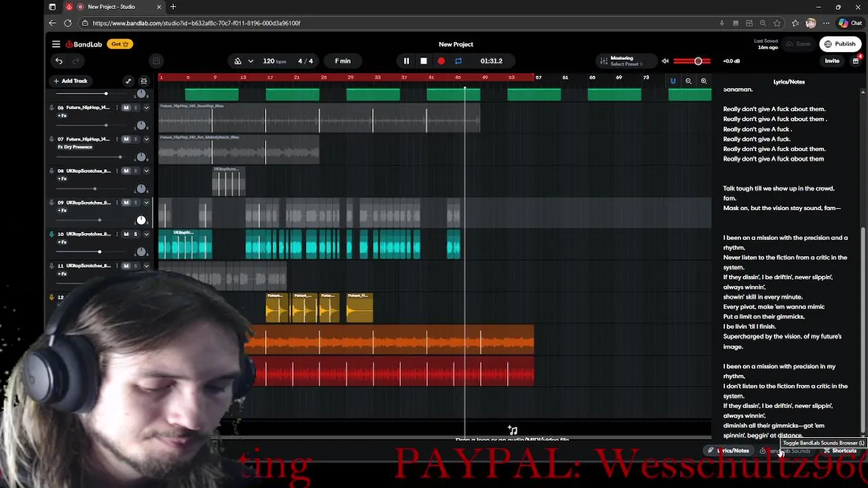Click the pan knob of track 09
Viewport: 868px width, 488px height.
coord(141,220)
